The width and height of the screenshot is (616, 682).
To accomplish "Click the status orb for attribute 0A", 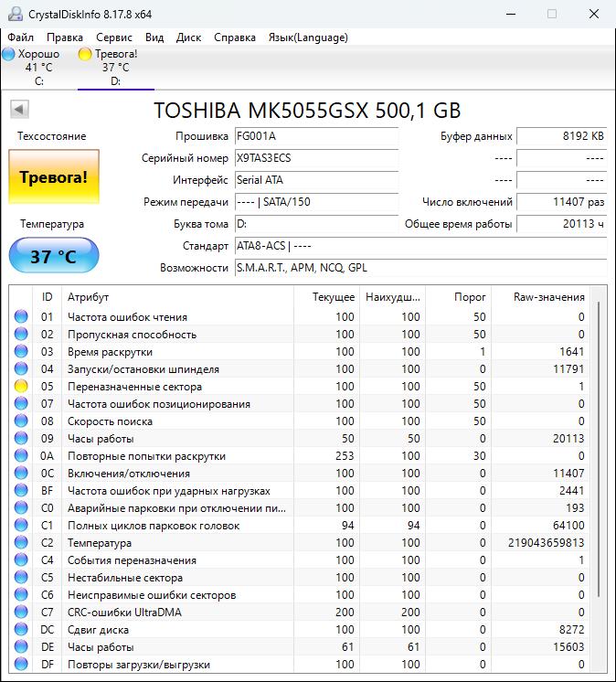I will pos(21,456).
